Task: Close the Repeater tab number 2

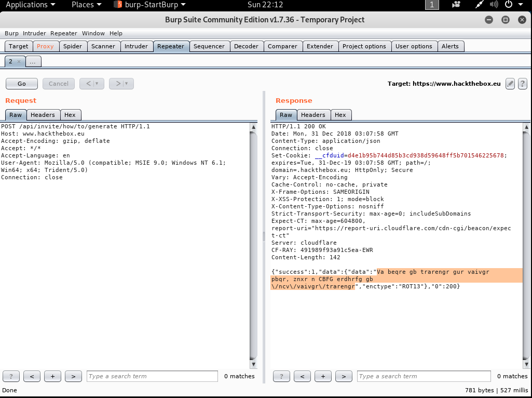Action: click(x=19, y=61)
